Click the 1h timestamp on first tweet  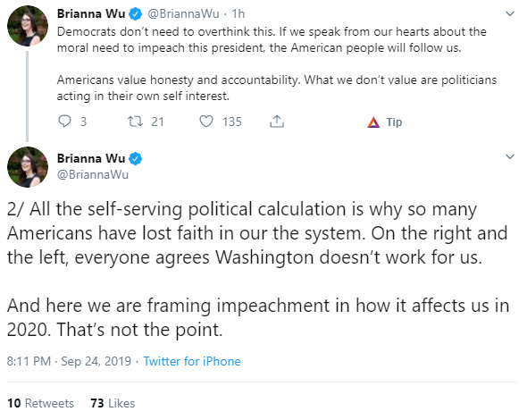[238, 13]
